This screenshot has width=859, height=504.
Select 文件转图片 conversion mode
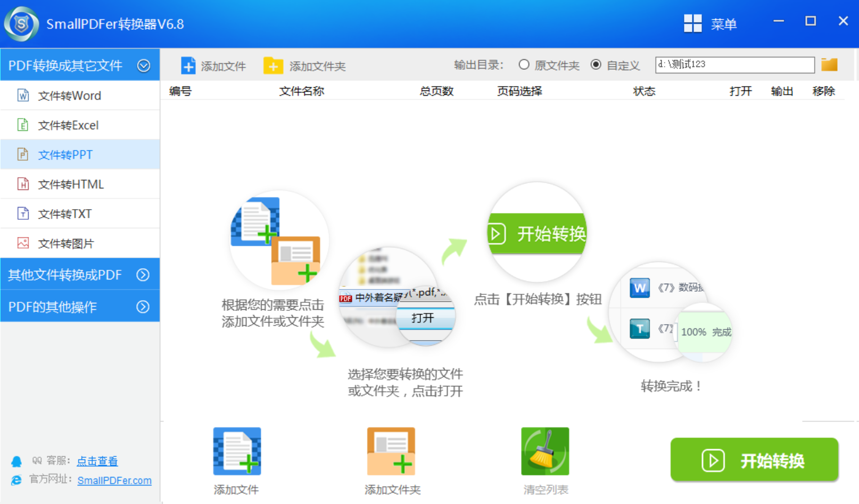[80, 243]
